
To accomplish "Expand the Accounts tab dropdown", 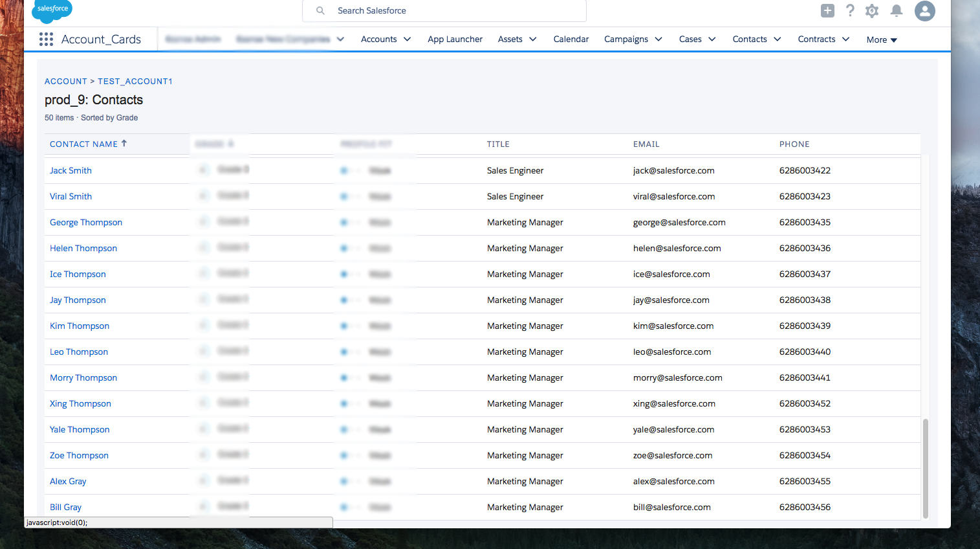I will click(408, 39).
